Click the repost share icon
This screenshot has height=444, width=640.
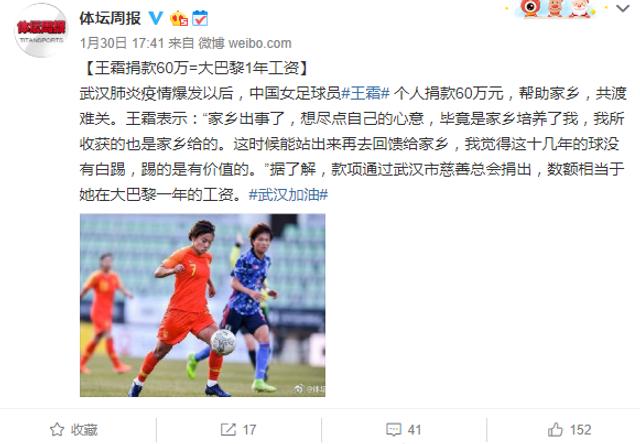228,429
